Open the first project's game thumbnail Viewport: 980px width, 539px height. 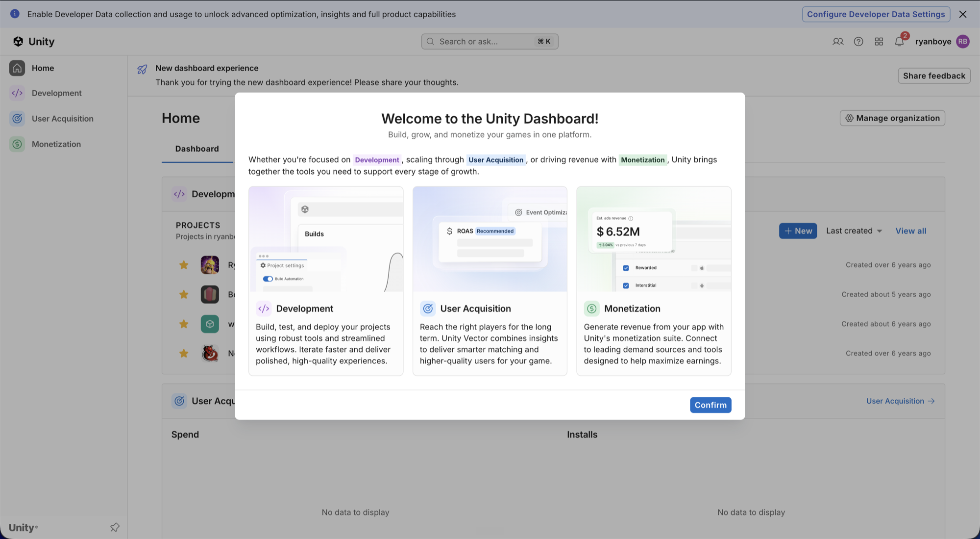(210, 265)
